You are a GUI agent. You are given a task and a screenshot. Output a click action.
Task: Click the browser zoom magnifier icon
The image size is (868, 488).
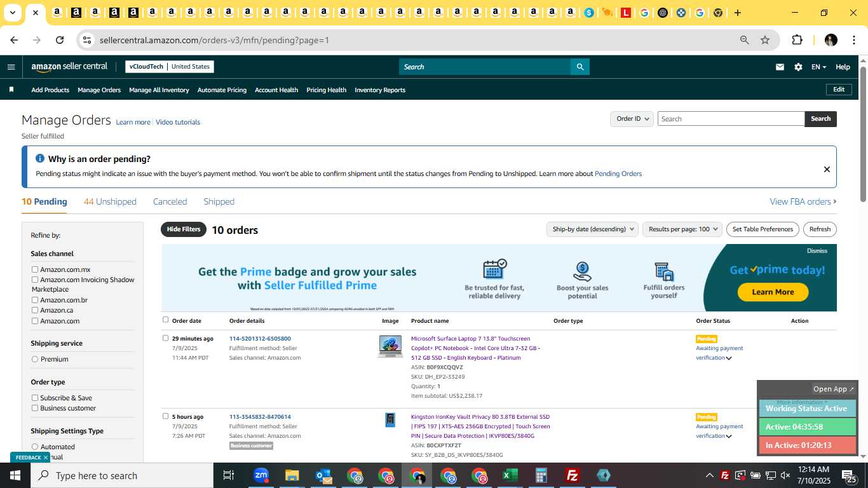[745, 40]
